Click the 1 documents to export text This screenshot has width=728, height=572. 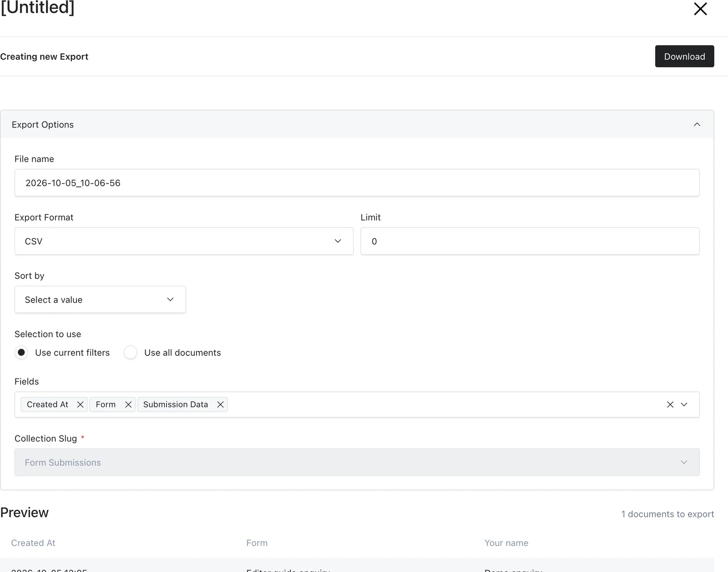click(x=667, y=514)
